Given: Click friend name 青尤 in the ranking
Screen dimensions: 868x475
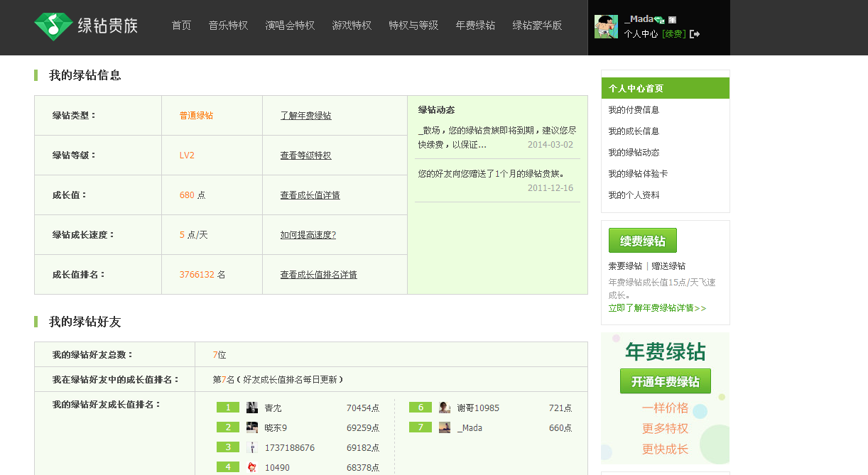Looking at the screenshot, I should click(273, 408).
